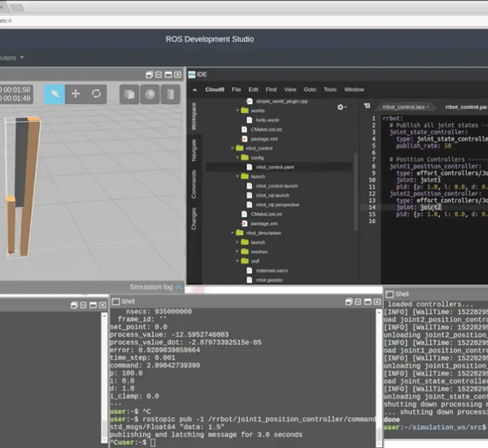Screen dimensions: 488x448
Task: Open the Window menu
Action: (x=354, y=89)
